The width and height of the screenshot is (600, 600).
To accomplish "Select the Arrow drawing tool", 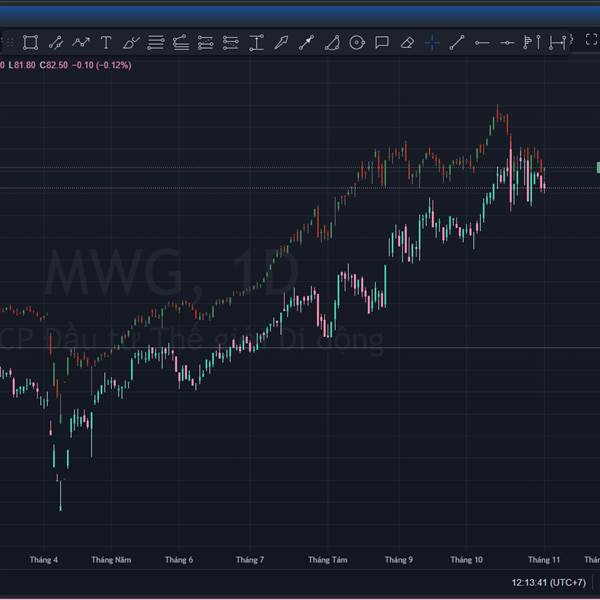I will point(281,42).
